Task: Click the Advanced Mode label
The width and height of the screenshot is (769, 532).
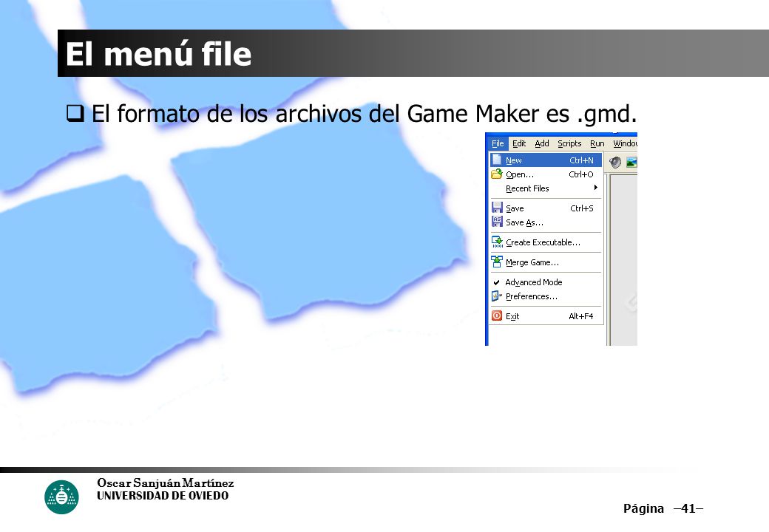Action: click(534, 282)
